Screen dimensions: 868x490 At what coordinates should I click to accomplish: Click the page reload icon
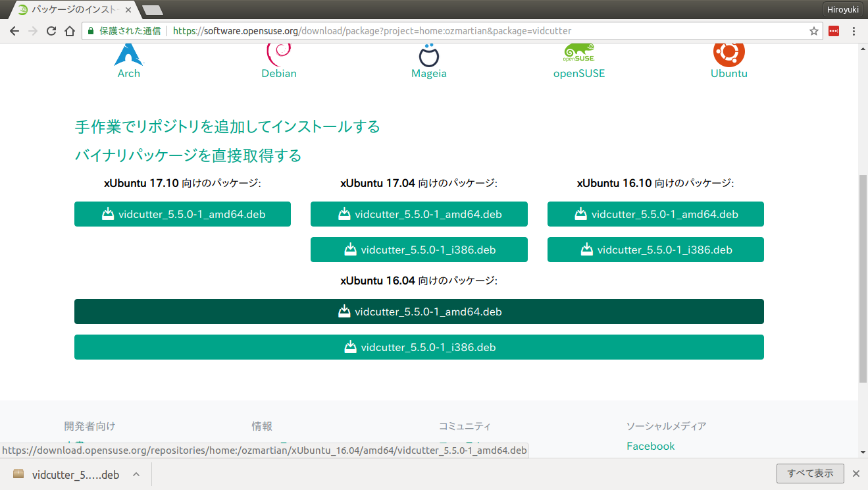(51, 31)
